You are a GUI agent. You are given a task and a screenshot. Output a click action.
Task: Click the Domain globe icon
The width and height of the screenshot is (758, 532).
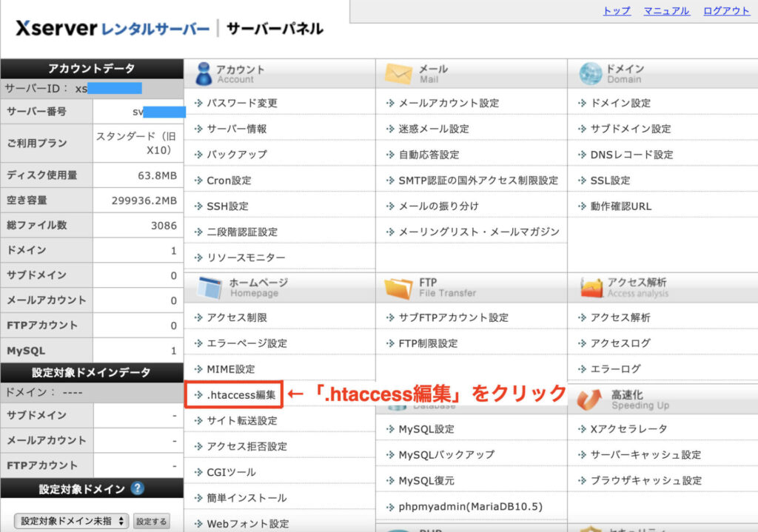click(590, 74)
